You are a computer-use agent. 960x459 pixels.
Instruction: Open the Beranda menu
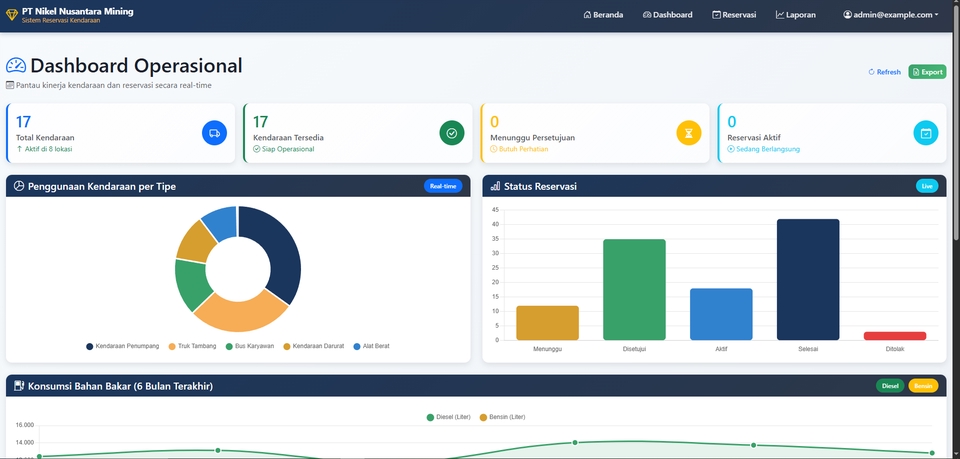(x=604, y=15)
